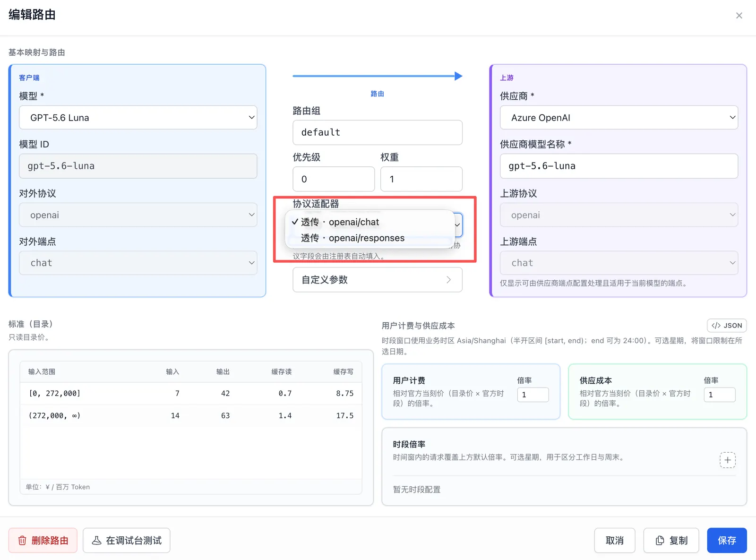Image resolution: width=756 pixels, height=560 pixels.
Task: Select 透传 · openai/responses adapter option
Action: 369,238
